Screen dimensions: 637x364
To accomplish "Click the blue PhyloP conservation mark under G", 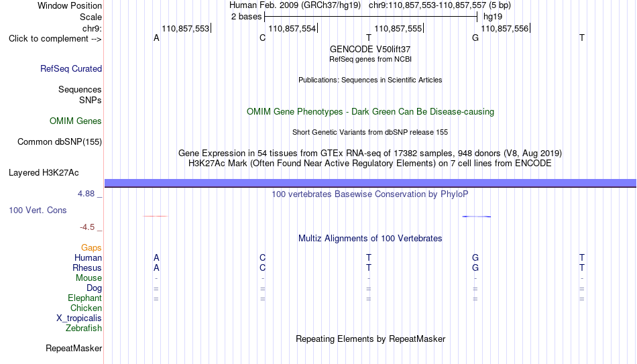I will (477, 217).
